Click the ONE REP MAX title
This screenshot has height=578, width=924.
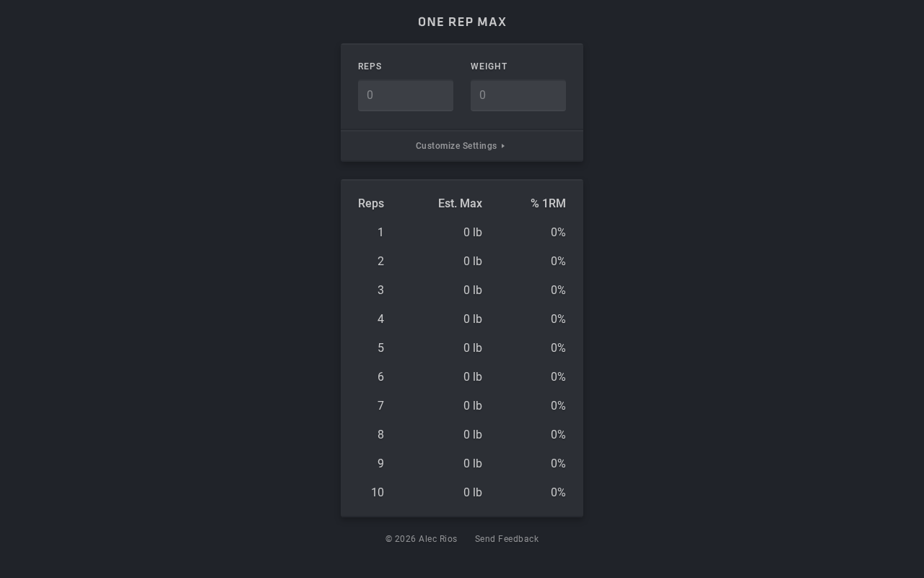462,22
